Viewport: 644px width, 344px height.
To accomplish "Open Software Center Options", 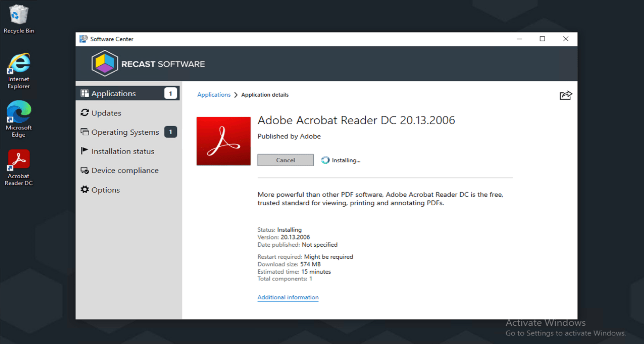I will (105, 190).
